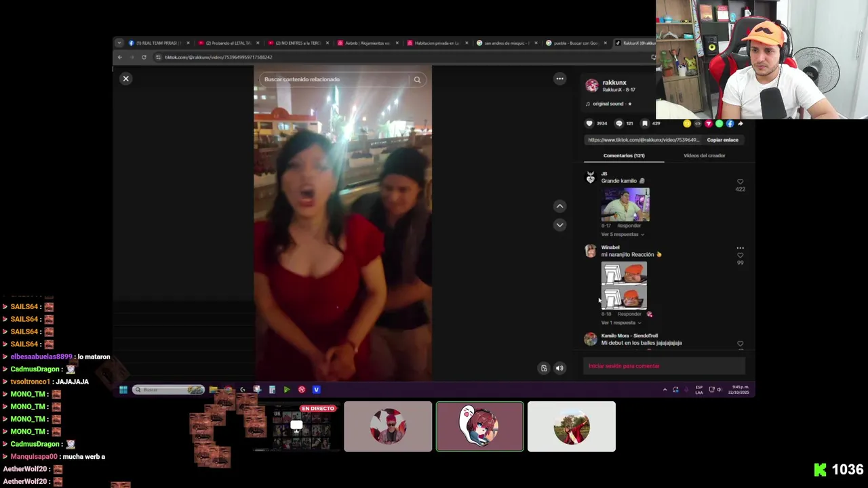Viewport: 868px width, 488px height.
Task: Click the search magnifier in the related content bar
Action: 417,79
